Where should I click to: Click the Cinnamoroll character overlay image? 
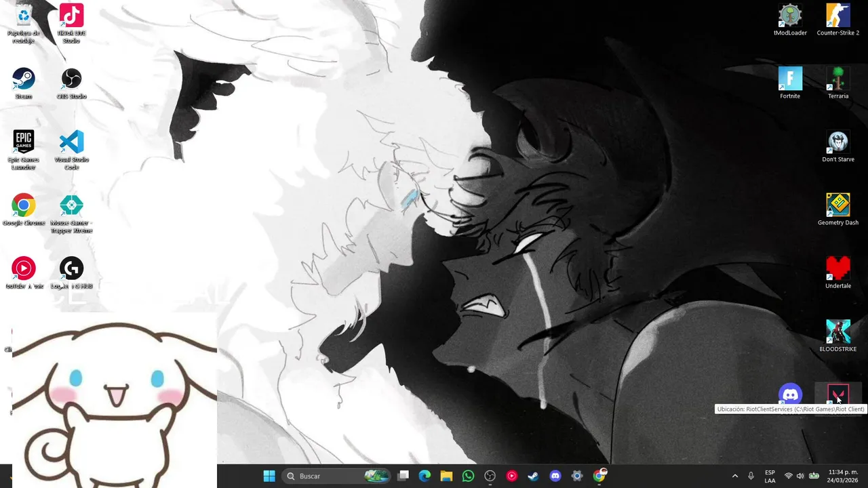115,400
